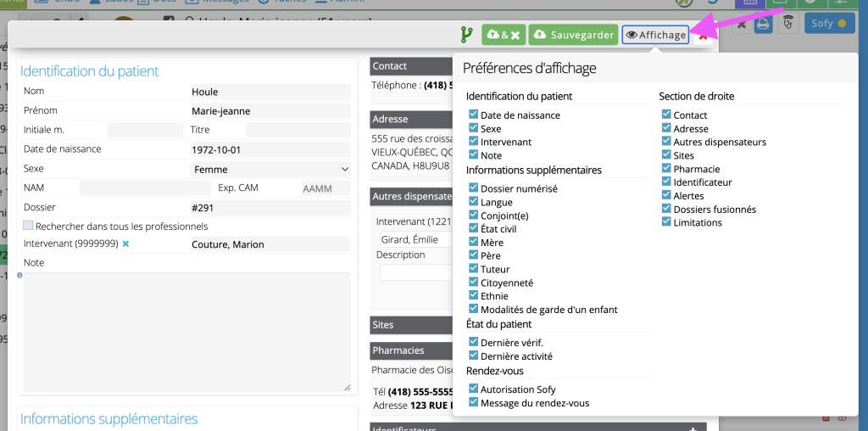
Task: Toggle the Sites checkbox
Action: coord(666,154)
